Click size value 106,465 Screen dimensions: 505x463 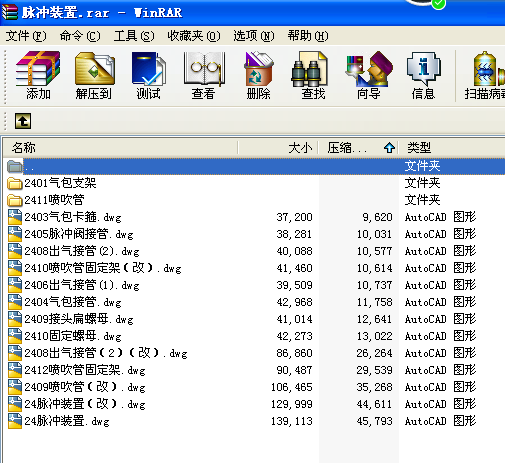pos(292,387)
